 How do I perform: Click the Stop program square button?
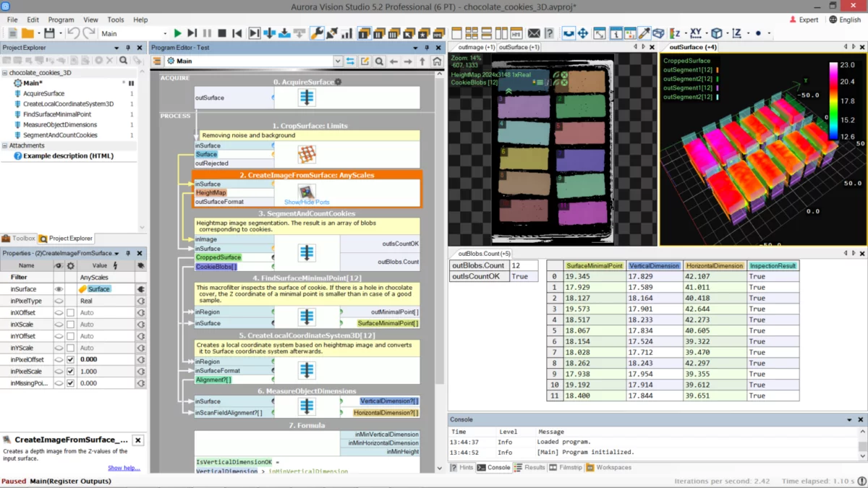222,33
